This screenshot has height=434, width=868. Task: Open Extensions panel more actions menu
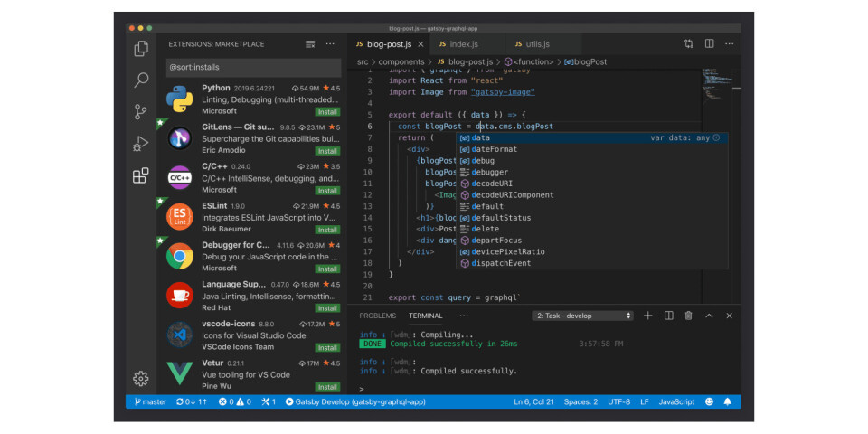click(330, 44)
